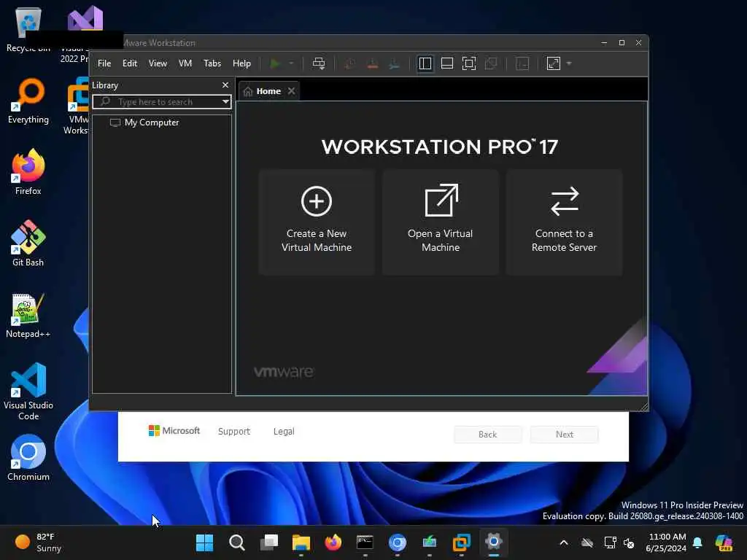The height and width of the screenshot is (560, 747).
Task: Toggle the library sidebar view icon
Action: 425,63
